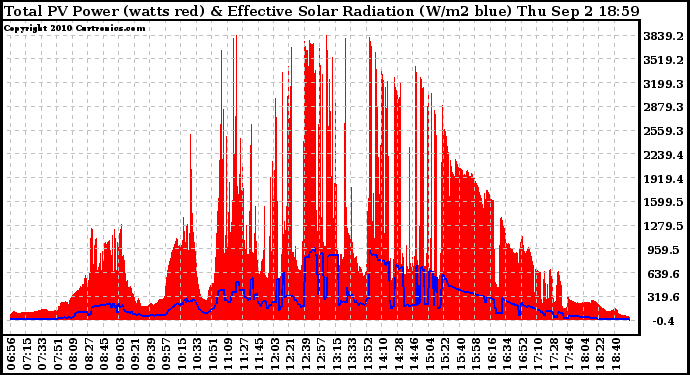The height and width of the screenshot is (375, 690).
Task: Click the 10:33 time label
Action: pyautogui.click(x=197, y=354)
